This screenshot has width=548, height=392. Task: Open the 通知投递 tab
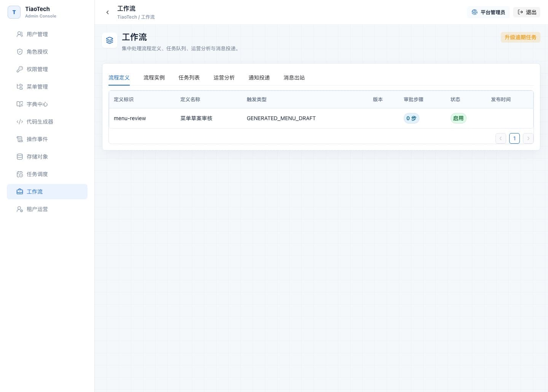(x=259, y=78)
